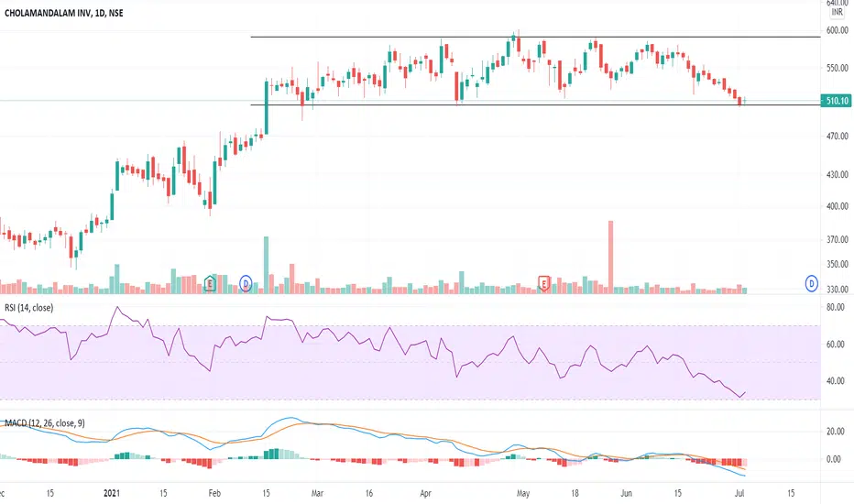
Task: Click the 350.00 price axis label
Action: tap(838, 265)
